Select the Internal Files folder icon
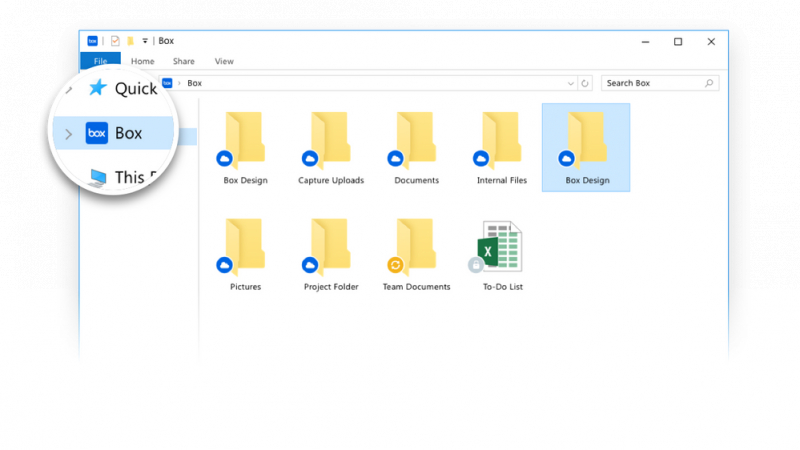Viewport: 800px width, 450px height. point(502,139)
